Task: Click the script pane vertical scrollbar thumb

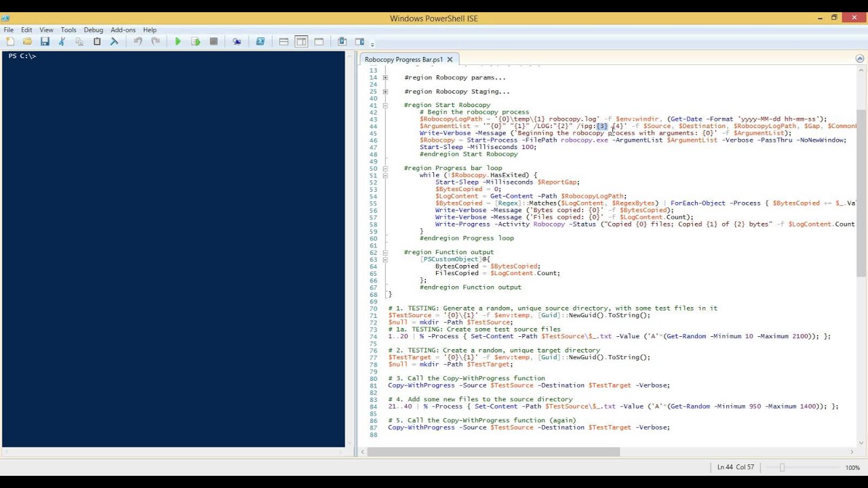Action: coord(861,193)
